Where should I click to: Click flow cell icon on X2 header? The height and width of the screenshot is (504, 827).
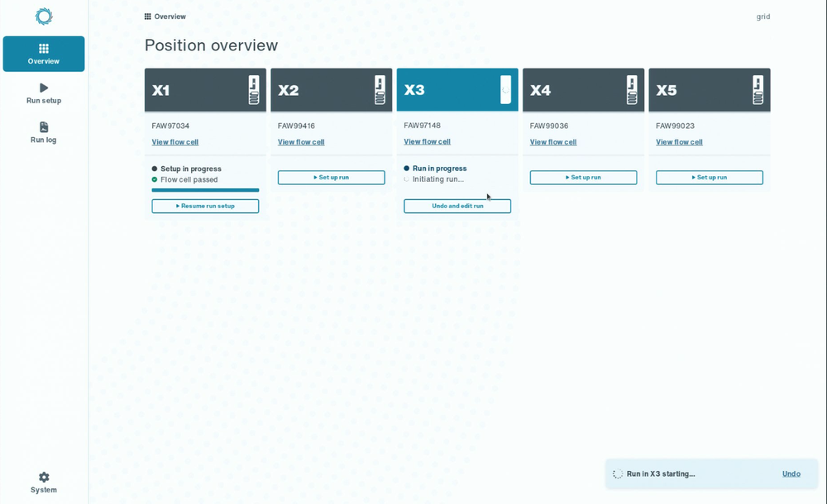click(380, 89)
